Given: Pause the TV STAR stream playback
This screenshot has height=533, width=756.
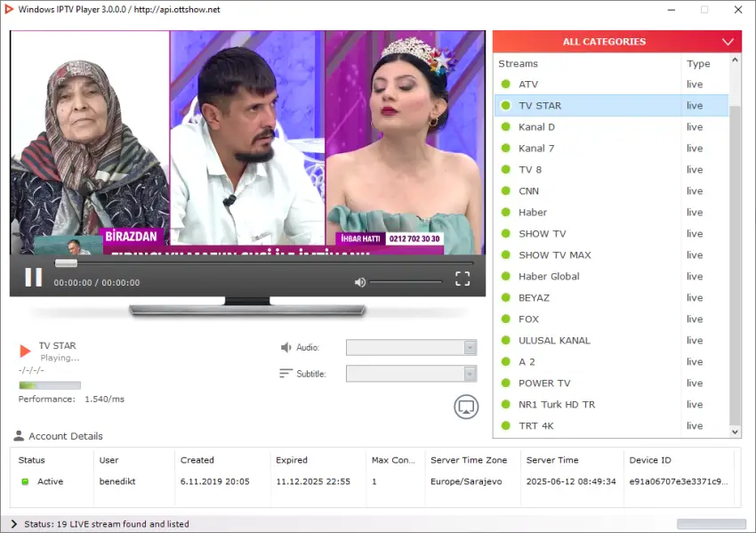Looking at the screenshot, I should pyautogui.click(x=33, y=278).
